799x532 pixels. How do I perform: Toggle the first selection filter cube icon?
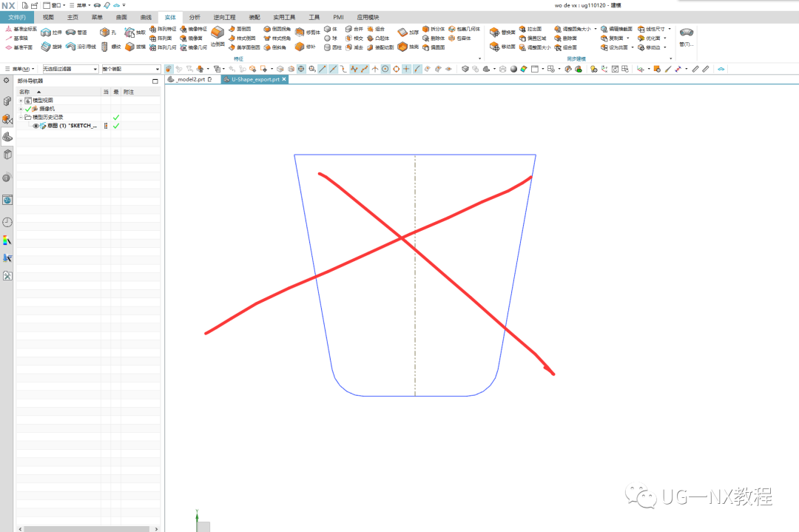coord(169,69)
